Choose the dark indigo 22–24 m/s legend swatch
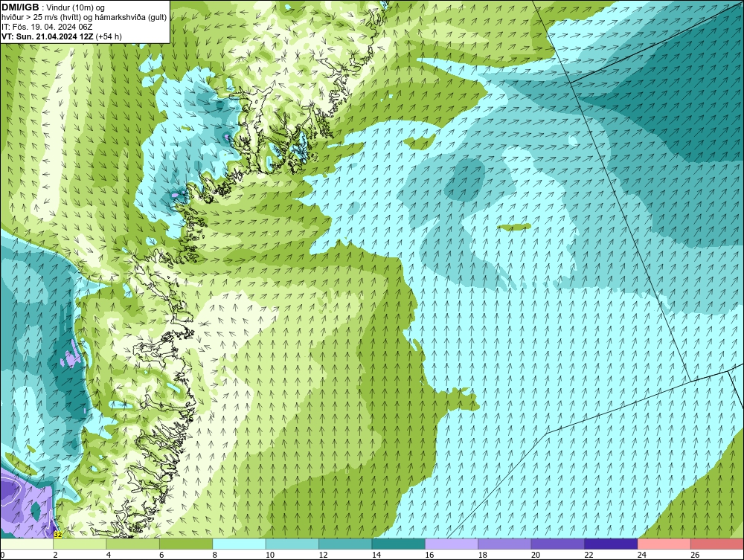 (611, 544)
